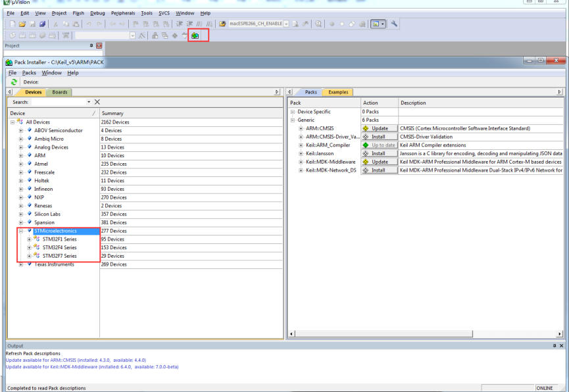The image size is (569, 392).
Task: Click the Find in Files icon
Action: click(222, 24)
